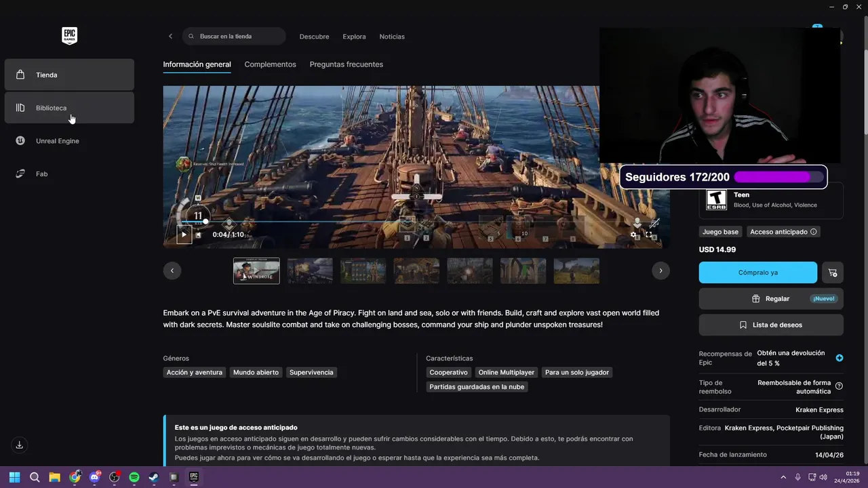Click the Supervivencia genre tag
The height and width of the screenshot is (488, 868).
click(x=311, y=372)
